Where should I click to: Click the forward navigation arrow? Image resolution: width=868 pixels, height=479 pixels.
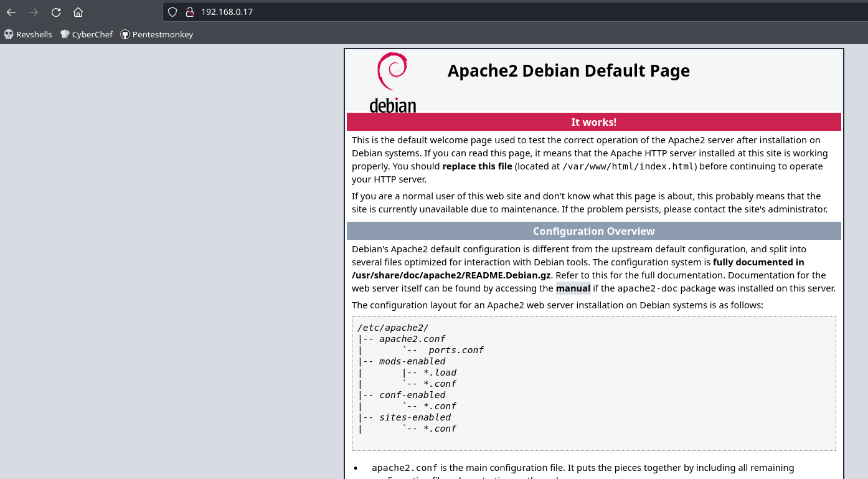[34, 12]
